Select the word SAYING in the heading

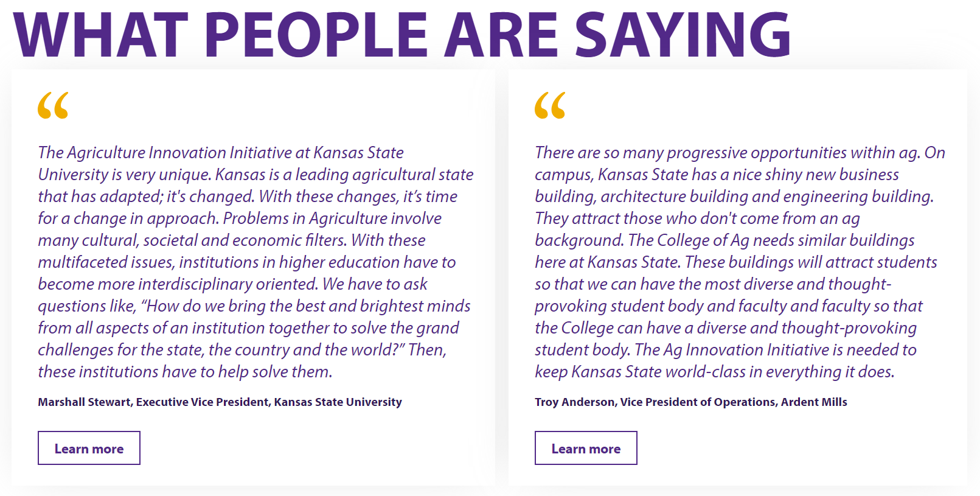682,35
